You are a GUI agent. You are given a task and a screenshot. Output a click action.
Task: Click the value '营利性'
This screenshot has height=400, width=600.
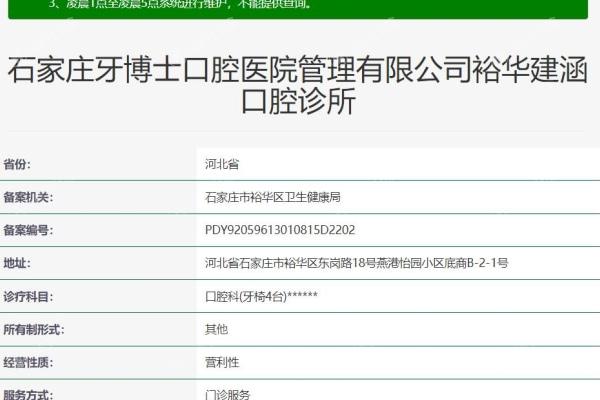tap(222, 362)
